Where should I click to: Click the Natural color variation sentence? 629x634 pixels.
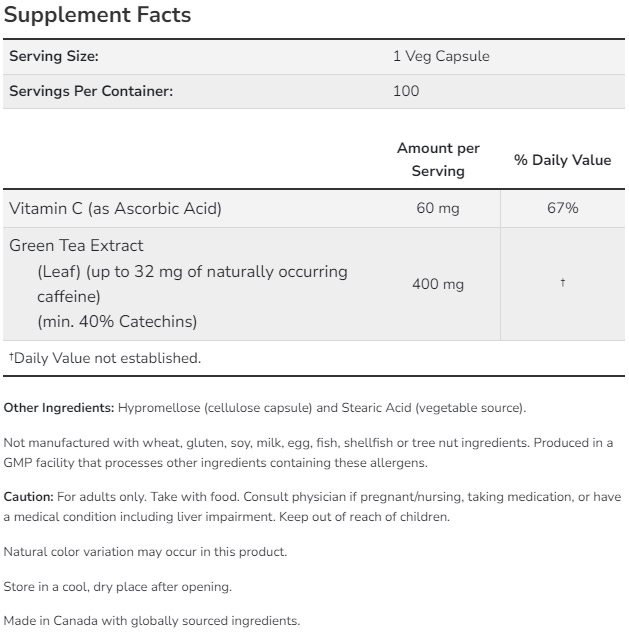[x=145, y=552]
